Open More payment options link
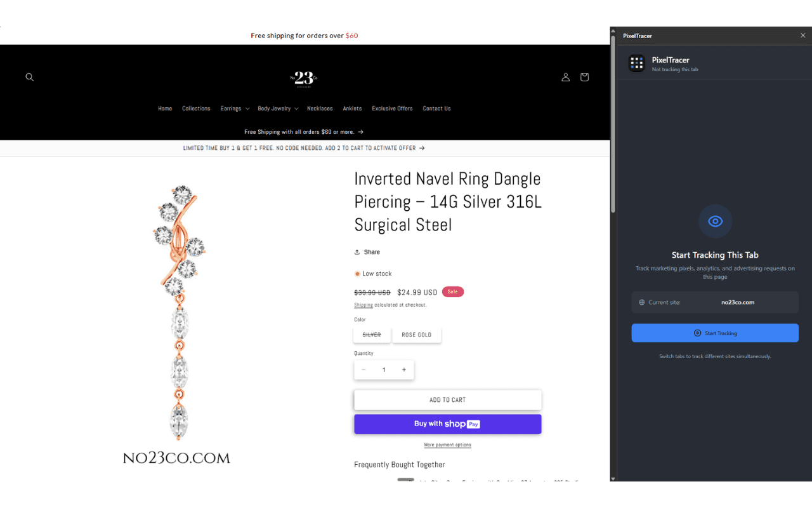Viewport: 812px width, 508px height. tap(447, 445)
